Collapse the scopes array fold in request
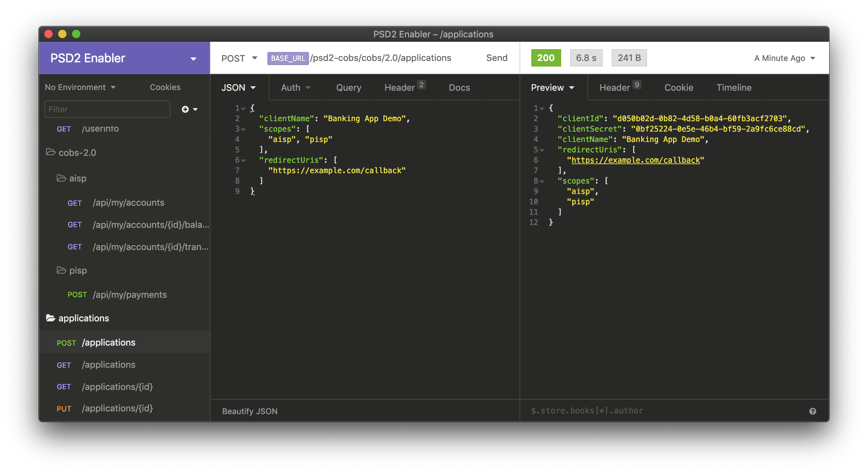The image size is (868, 473). coord(243,130)
